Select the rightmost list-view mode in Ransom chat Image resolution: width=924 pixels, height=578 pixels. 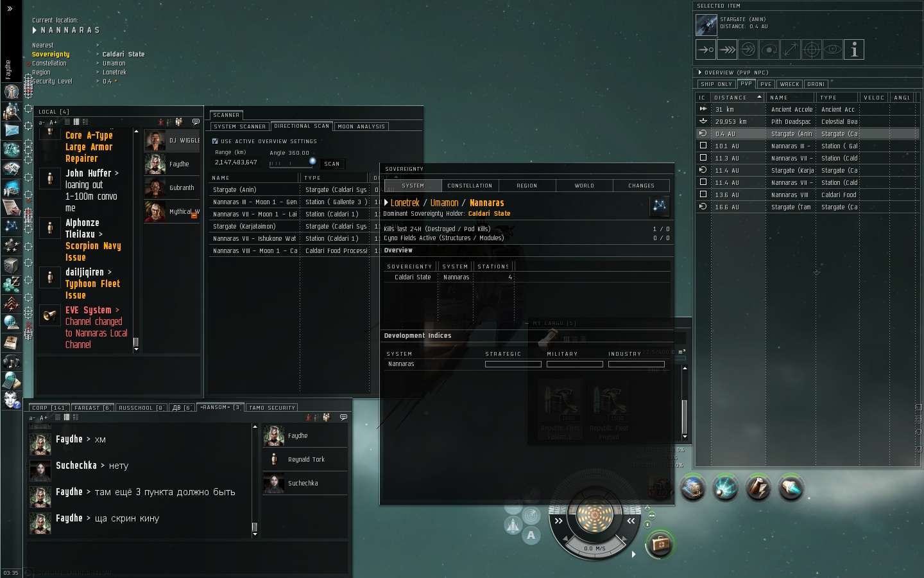[76, 417]
